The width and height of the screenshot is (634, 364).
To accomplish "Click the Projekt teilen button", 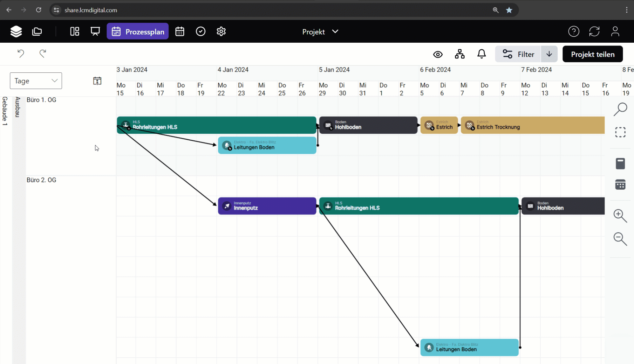I will tap(592, 54).
